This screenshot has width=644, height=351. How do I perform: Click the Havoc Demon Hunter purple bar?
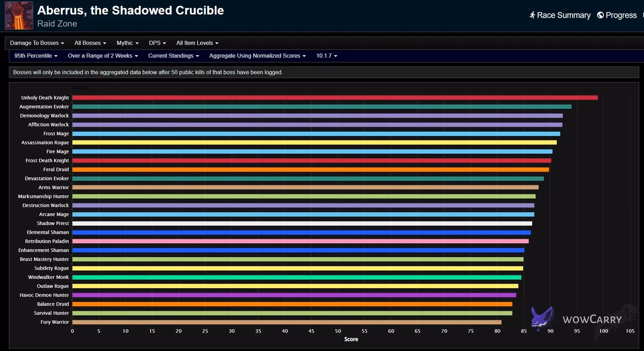[x=294, y=295]
